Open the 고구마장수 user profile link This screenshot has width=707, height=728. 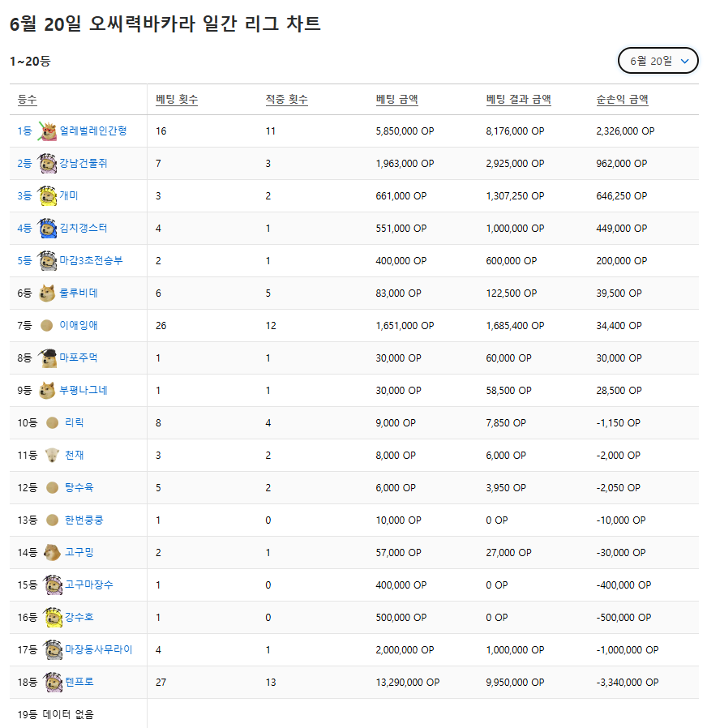[89, 585]
